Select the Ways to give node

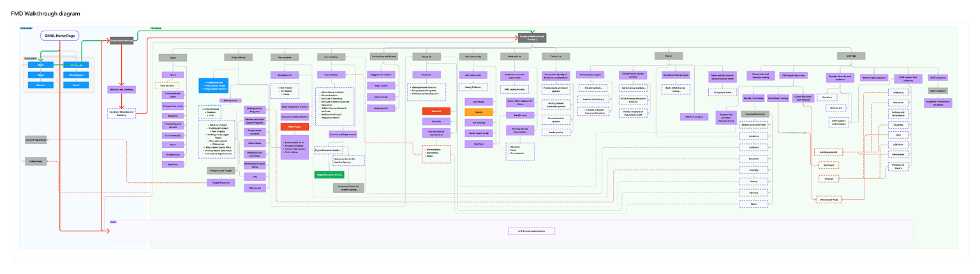(382, 85)
